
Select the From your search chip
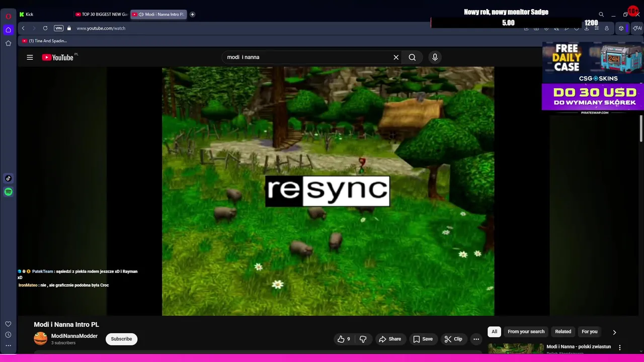pyautogui.click(x=526, y=332)
